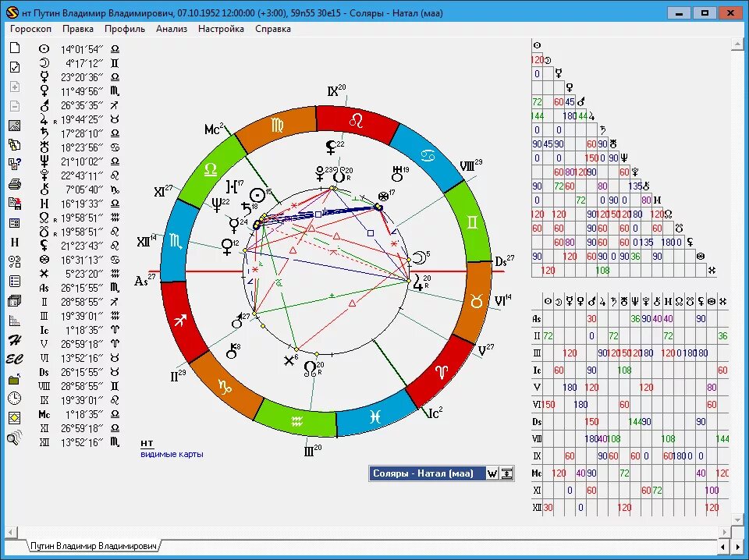The image size is (749, 560).
Task: Click the circles and square shapes icon
Action: [15, 261]
